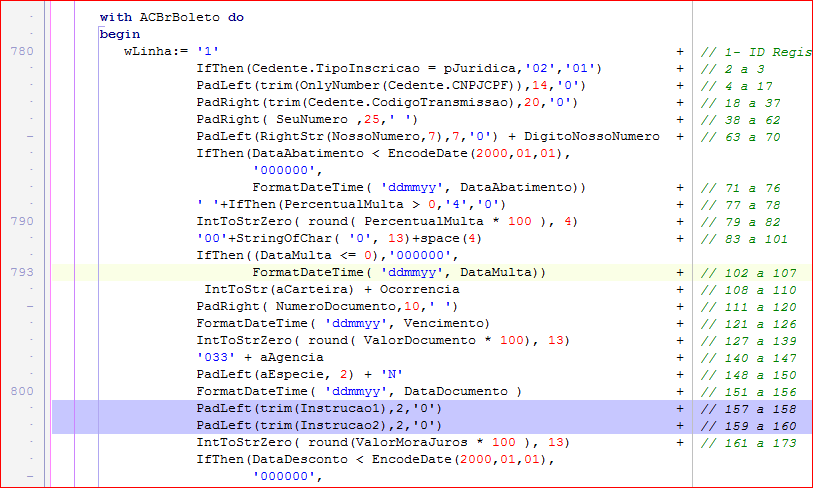Click the PadLeft(trim(Instrucao2) selected line

pyautogui.click(x=319, y=426)
